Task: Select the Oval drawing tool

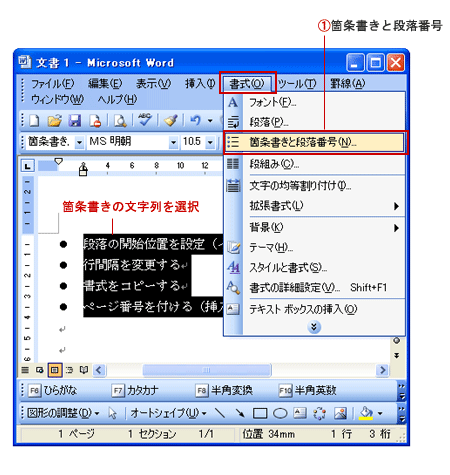Action: click(280, 413)
